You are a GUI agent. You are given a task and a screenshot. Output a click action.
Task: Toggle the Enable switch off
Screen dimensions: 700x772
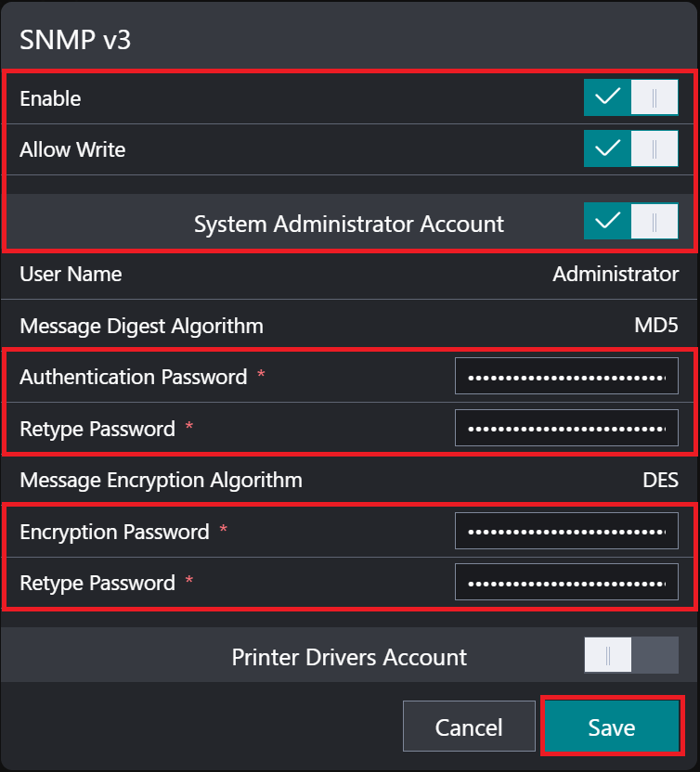pos(630,97)
